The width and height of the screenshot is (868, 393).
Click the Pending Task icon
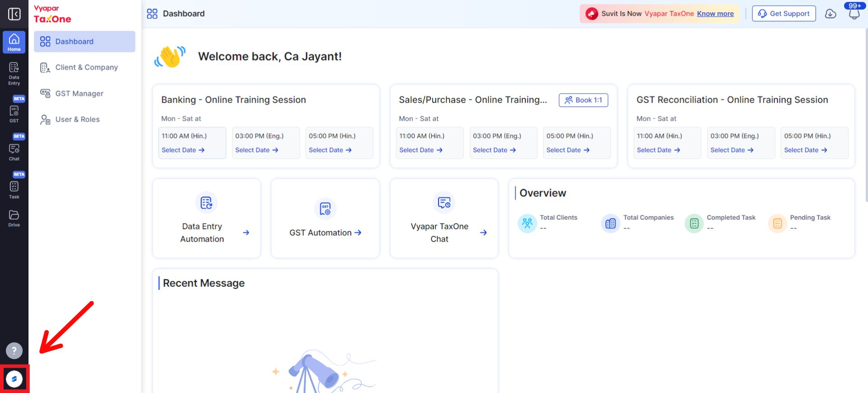coord(777,223)
